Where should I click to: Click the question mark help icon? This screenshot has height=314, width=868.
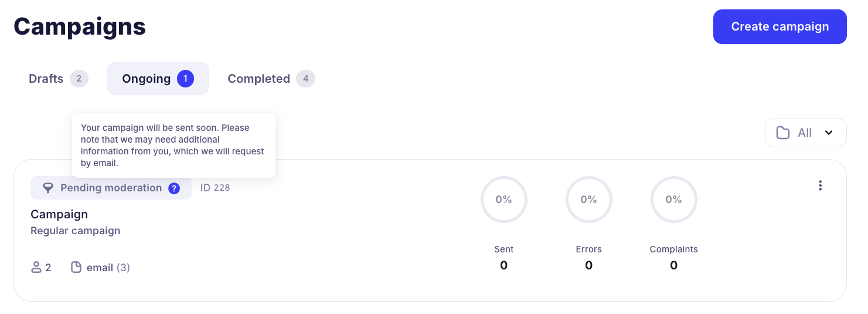coord(174,188)
